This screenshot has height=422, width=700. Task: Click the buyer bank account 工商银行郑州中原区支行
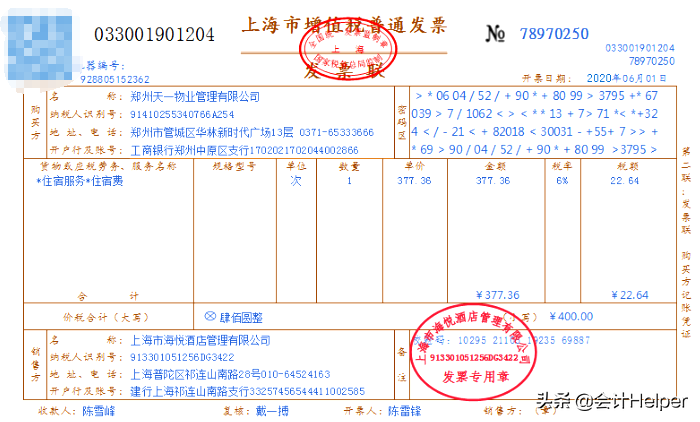[189, 150]
